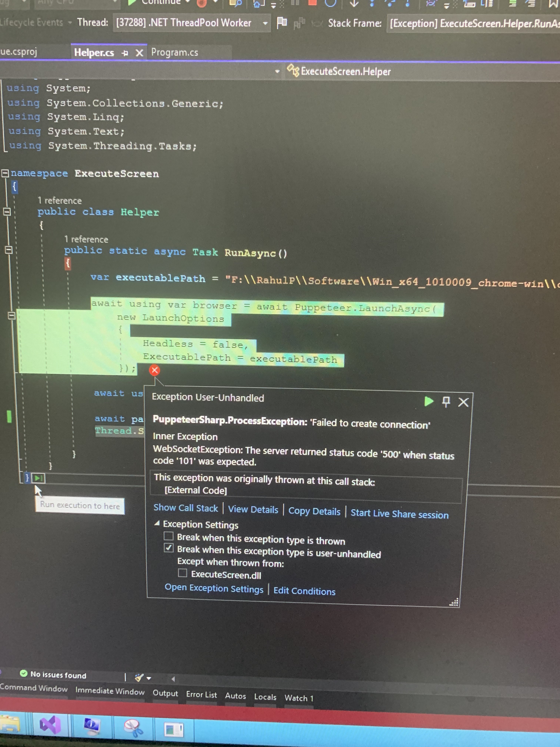The width and height of the screenshot is (560, 747).
Task: Collapse the namespace ExecuteScreen block
Action: 5,173
